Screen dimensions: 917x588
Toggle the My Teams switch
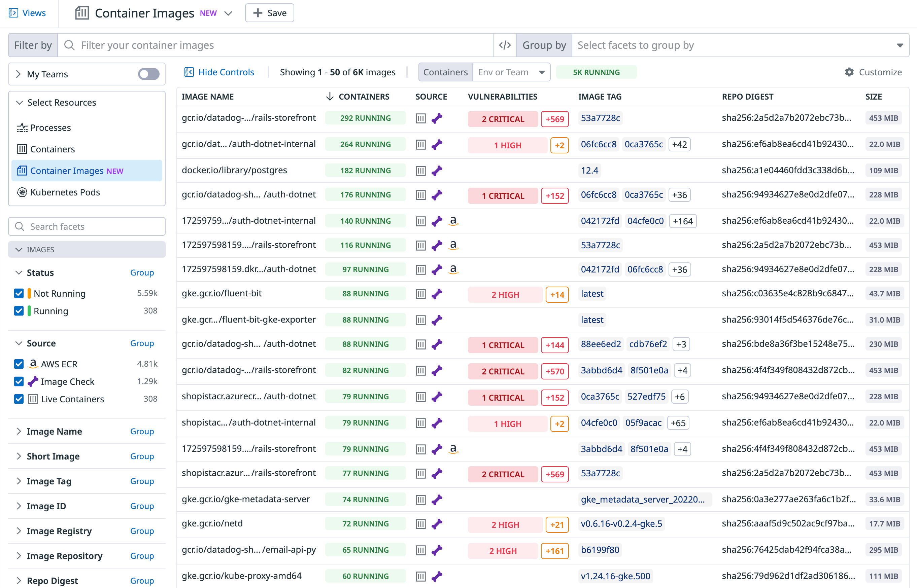[x=149, y=74]
